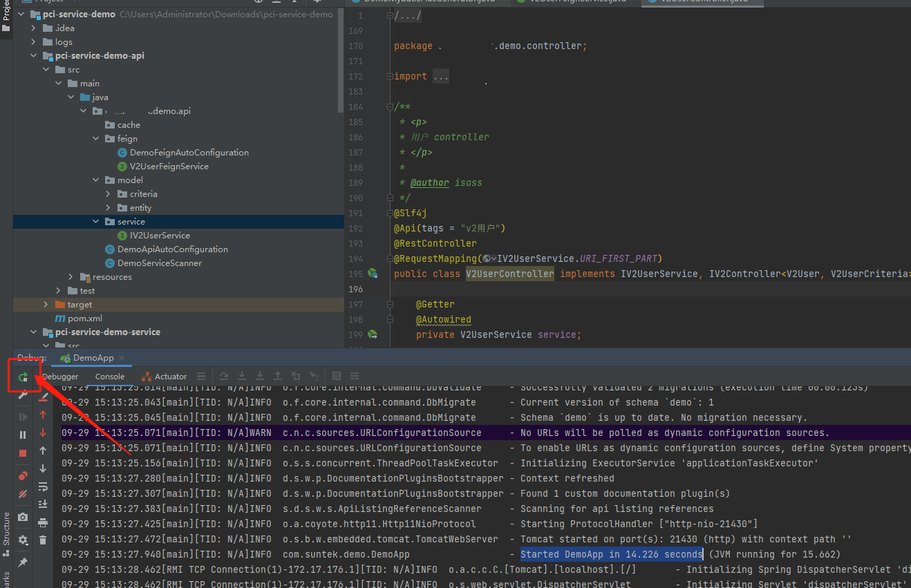The width and height of the screenshot is (911, 588).
Task: Open V2UserFeignService in project tree
Action: (169, 167)
